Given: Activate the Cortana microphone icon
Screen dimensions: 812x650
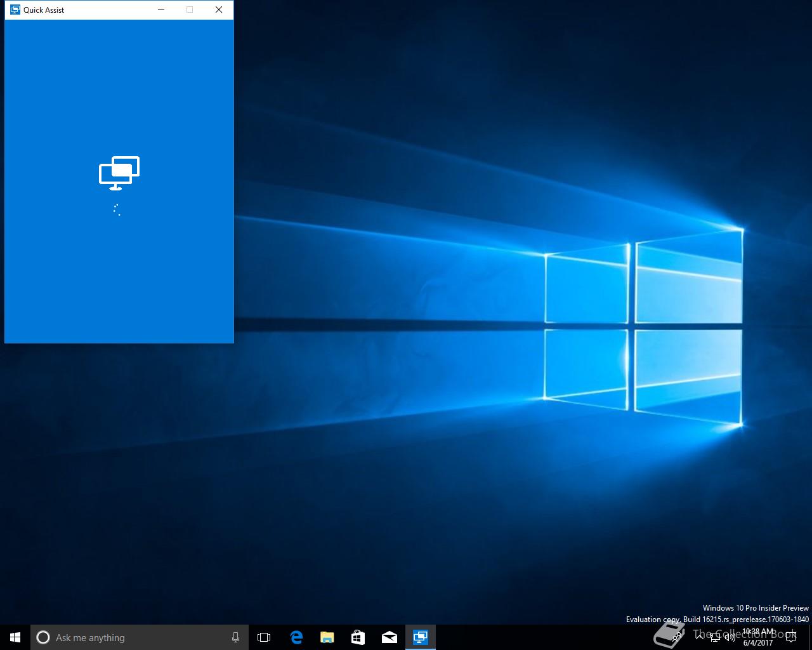Looking at the screenshot, I should [235, 637].
